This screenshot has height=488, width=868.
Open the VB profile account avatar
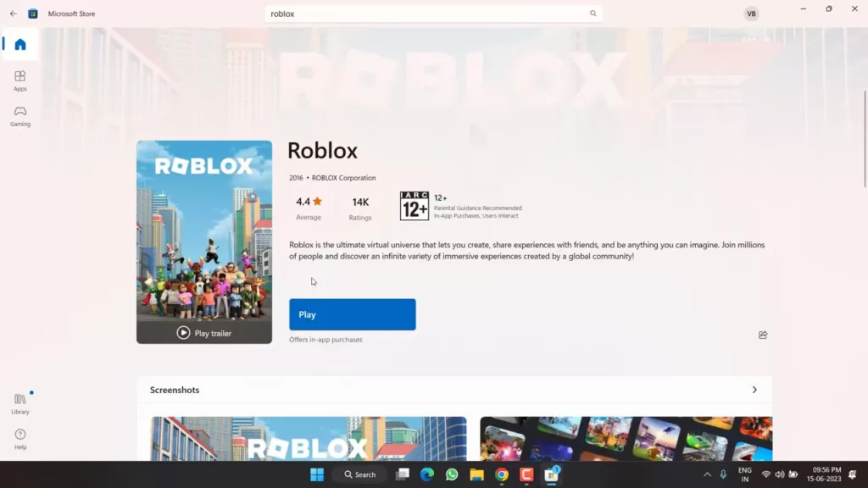[751, 14]
